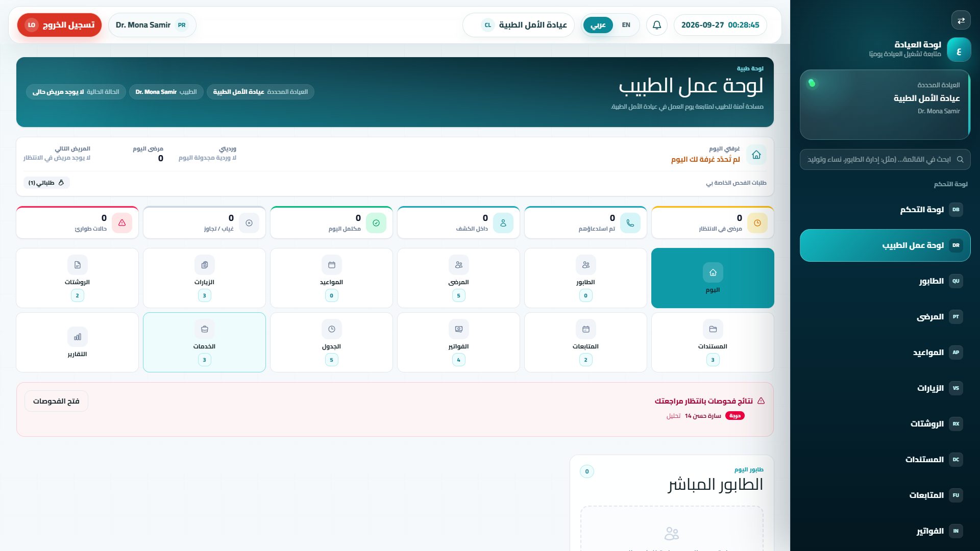This screenshot has height=551, width=980.
Task: Switch language to عربي
Action: [x=598, y=25]
